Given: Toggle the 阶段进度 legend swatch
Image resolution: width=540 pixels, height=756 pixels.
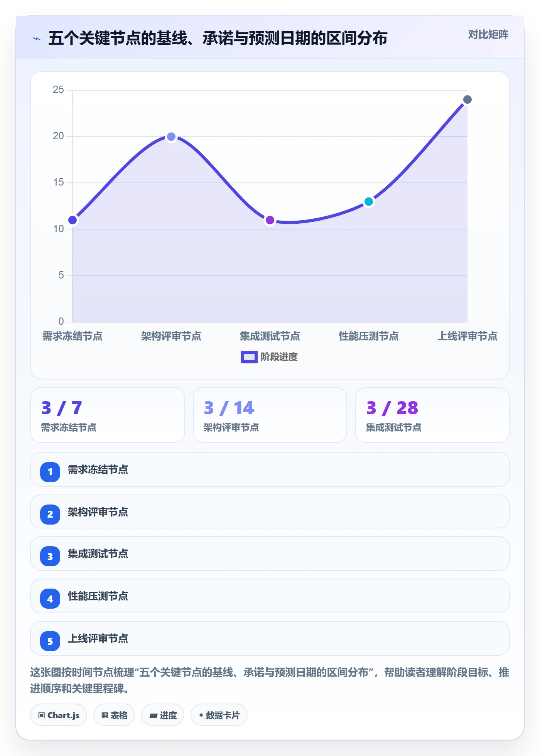Looking at the screenshot, I should coord(249,357).
